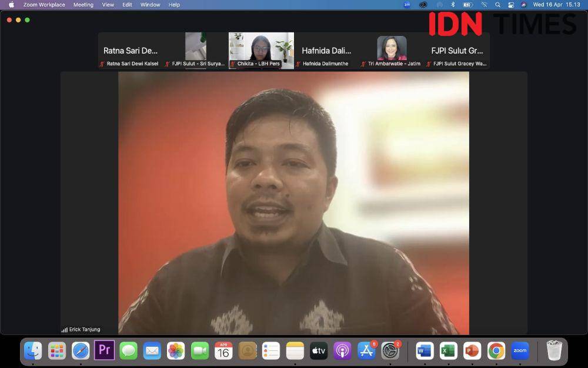The width and height of the screenshot is (588, 368).
Task: Launch Microsoft Word from the Dock
Action: click(425, 351)
